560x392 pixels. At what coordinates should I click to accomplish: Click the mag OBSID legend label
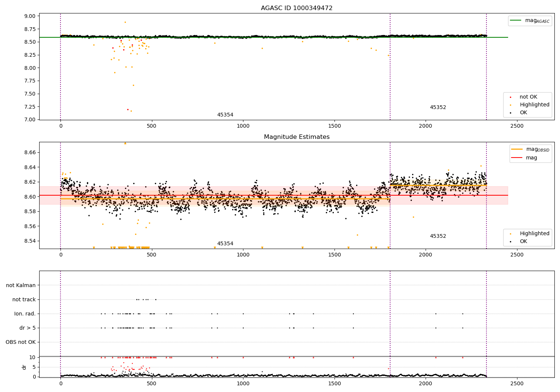[x=538, y=149]
